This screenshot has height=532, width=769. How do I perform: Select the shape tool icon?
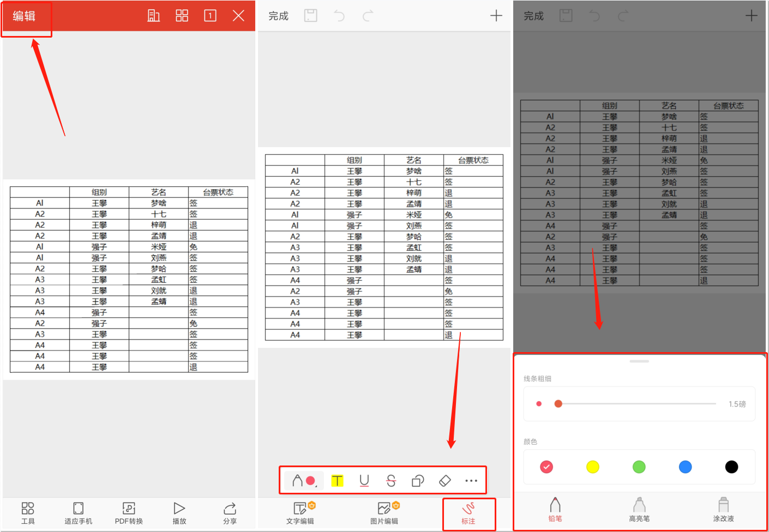pos(418,481)
